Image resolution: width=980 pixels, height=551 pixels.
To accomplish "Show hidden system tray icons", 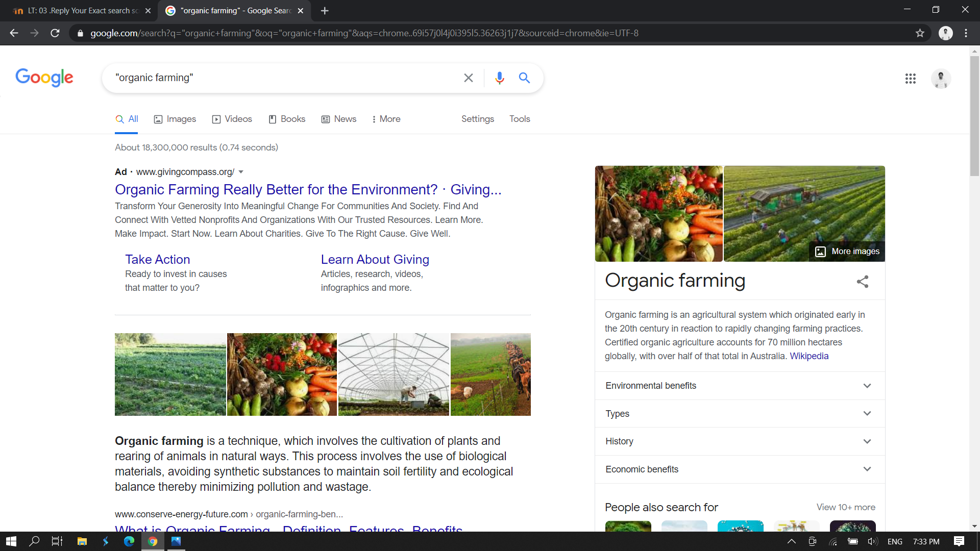I will pyautogui.click(x=791, y=541).
